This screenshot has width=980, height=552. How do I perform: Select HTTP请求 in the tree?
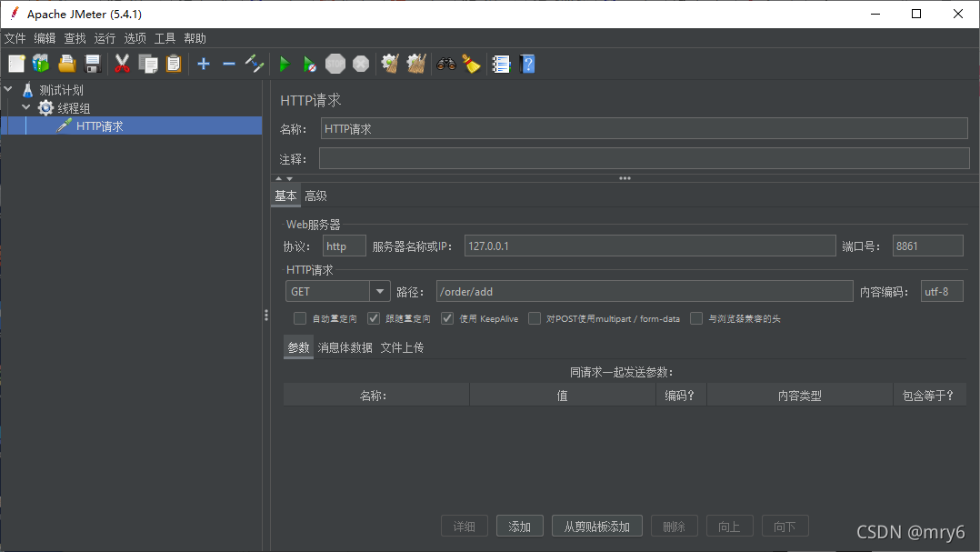point(100,126)
